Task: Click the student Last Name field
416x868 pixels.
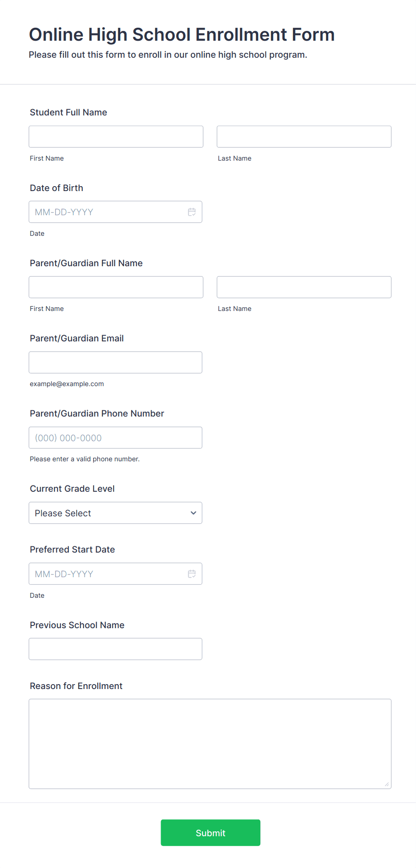Action: (304, 136)
